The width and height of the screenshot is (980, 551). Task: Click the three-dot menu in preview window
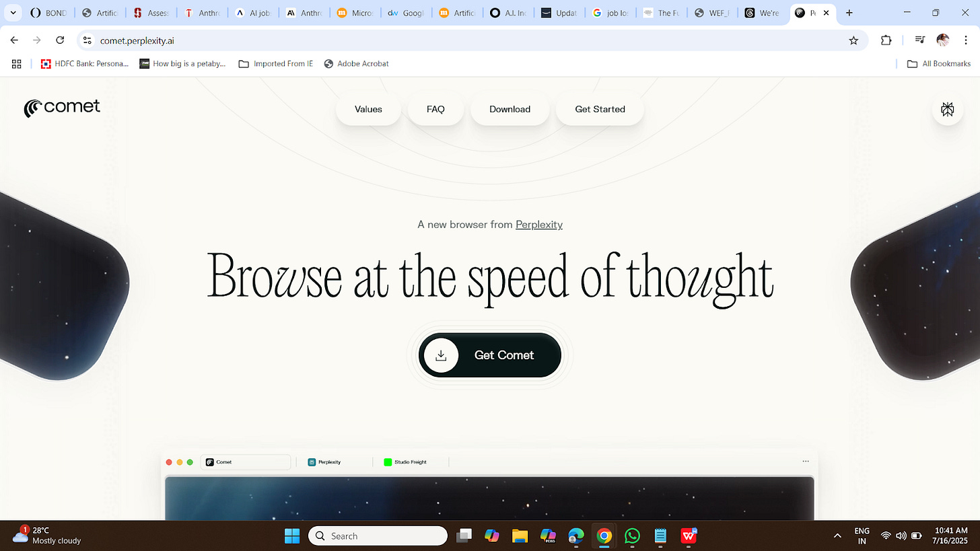point(806,462)
